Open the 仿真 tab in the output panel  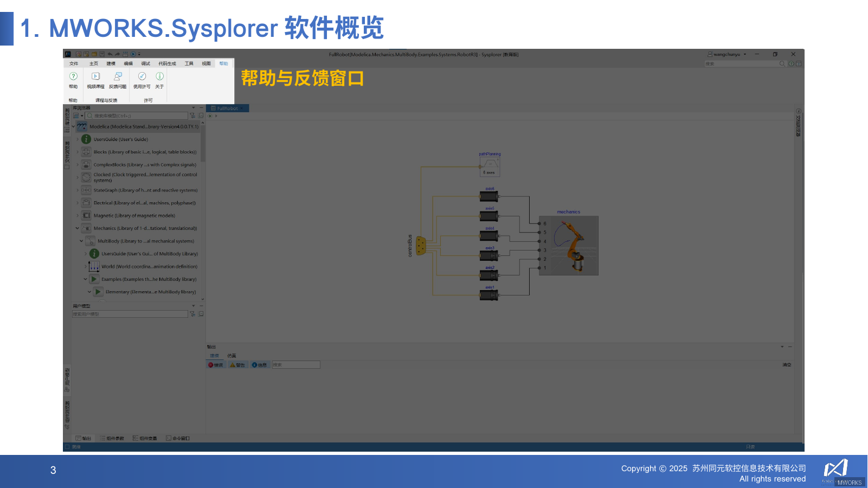coord(232,355)
